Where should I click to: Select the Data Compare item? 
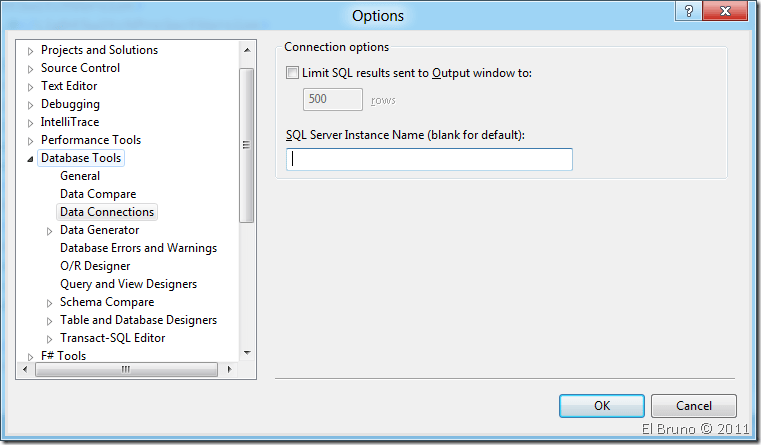tap(98, 194)
